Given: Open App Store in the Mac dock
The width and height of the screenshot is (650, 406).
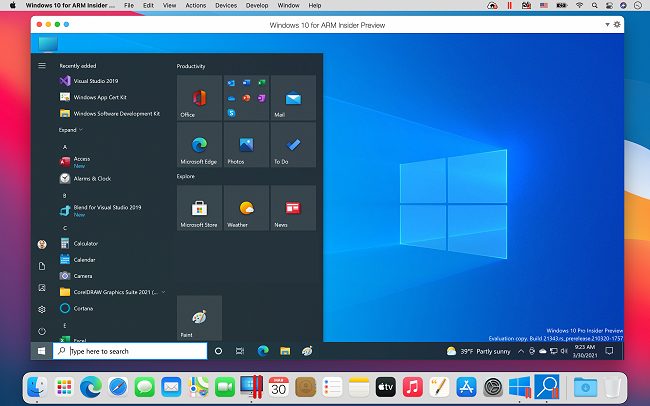Looking at the screenshot, I should (x=466, y=387).
